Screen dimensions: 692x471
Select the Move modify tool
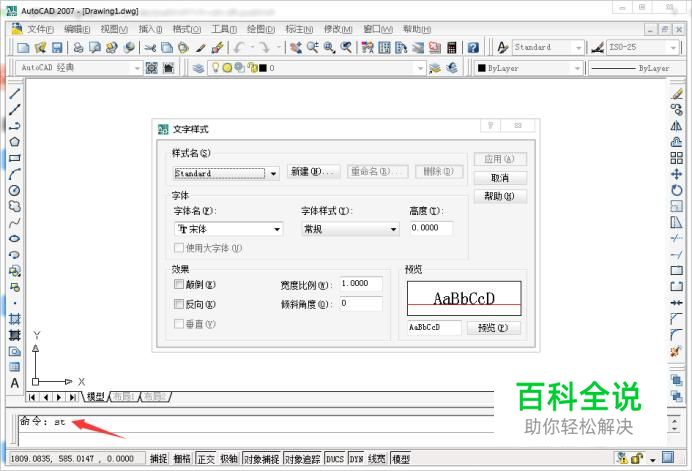click(677, 174)
